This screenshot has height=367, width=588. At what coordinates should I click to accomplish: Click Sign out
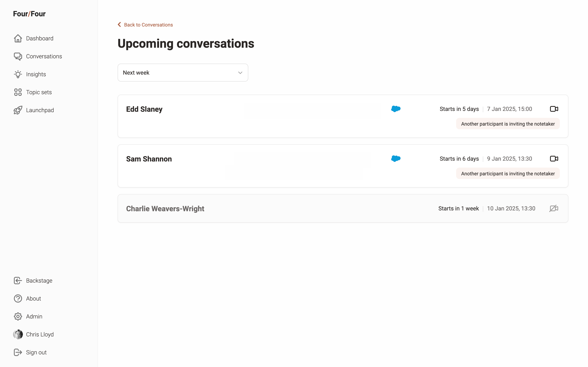click(x=36, y=353)
